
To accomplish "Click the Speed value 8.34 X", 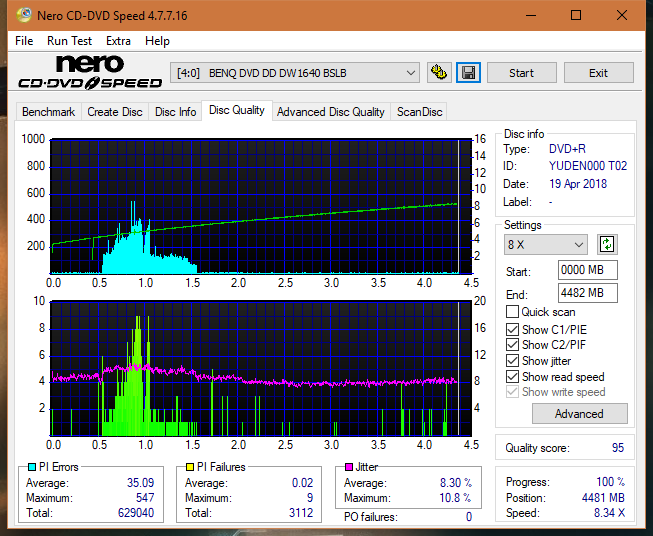I will pyautogui.click(x=609, y=512).
